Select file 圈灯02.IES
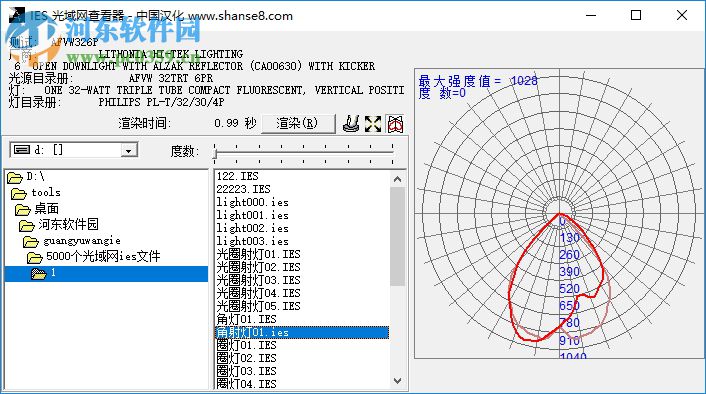 (x=246, y=358)
